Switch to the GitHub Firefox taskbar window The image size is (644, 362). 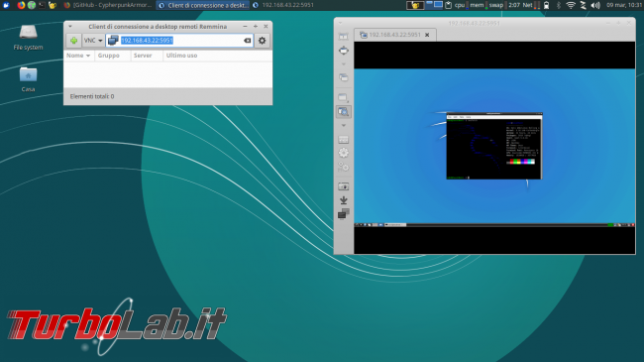[x=108, y=5]
